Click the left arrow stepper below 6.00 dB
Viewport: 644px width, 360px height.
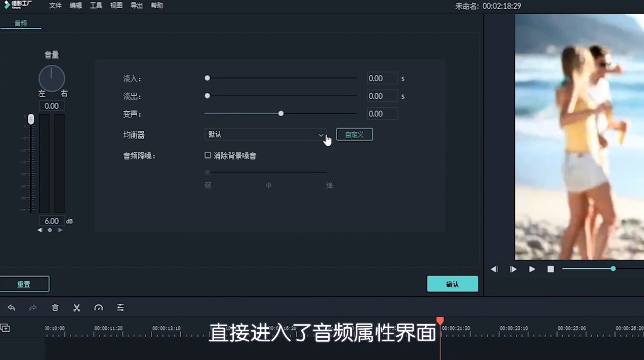[40, 230]
